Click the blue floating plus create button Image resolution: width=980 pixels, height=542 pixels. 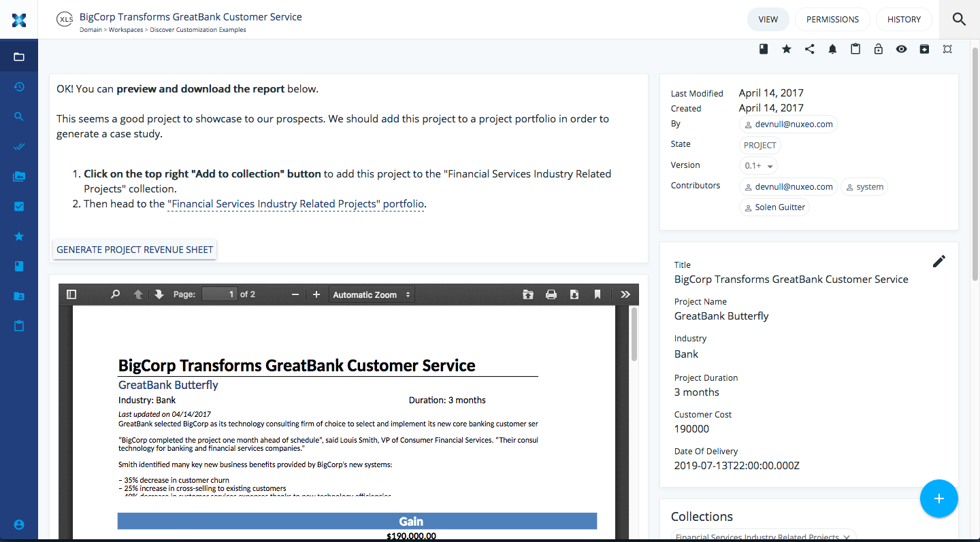(939, 498)
